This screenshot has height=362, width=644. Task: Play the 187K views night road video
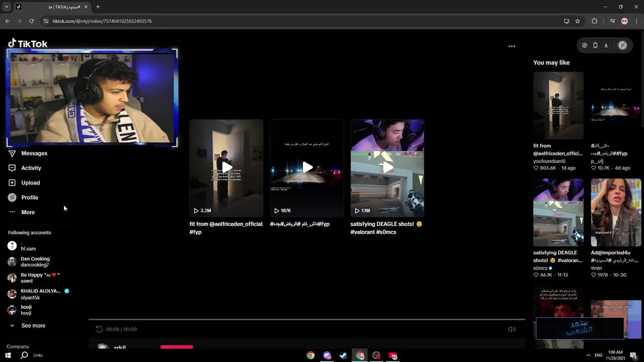[x=307, y=168]
